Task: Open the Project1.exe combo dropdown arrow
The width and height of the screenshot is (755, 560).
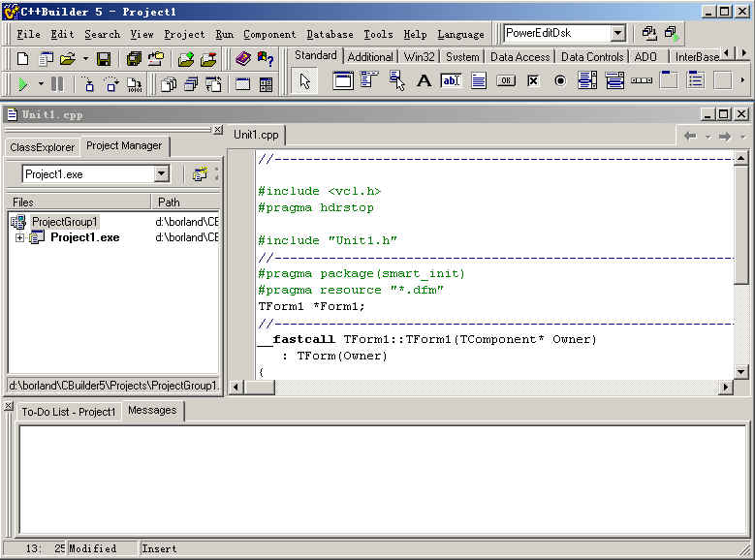Action: click(x=162, y=173)
